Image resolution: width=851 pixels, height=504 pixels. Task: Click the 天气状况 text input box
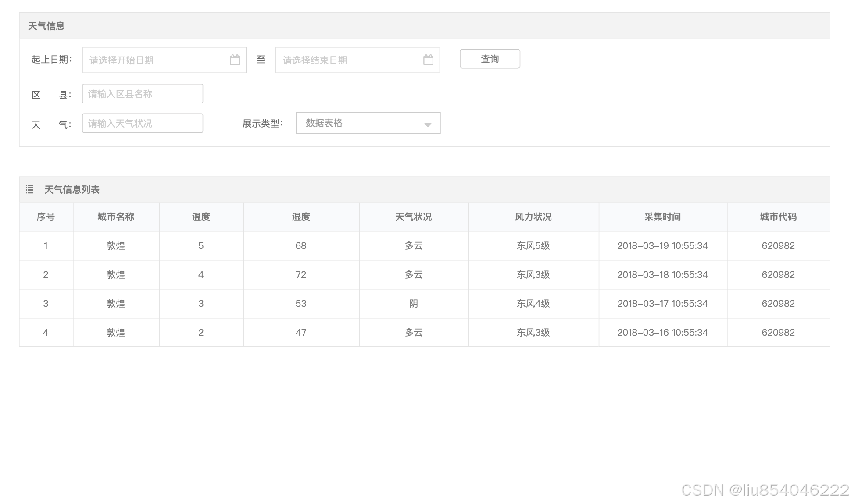click(142, 123)
